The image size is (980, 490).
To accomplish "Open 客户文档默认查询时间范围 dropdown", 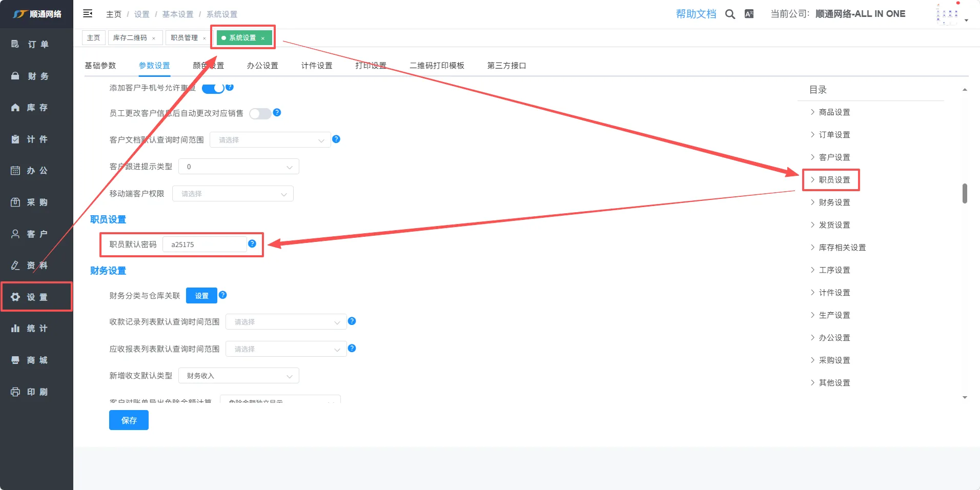I will coord(270,140).
